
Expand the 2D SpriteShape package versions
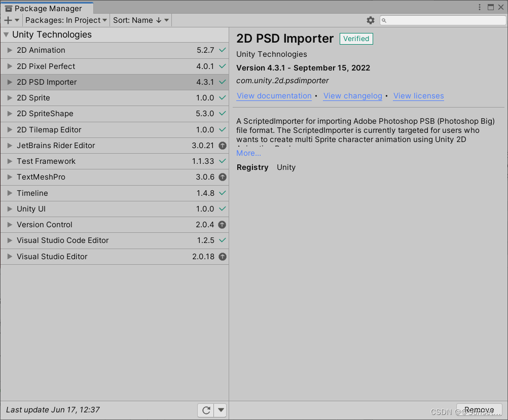pos(10,114)
